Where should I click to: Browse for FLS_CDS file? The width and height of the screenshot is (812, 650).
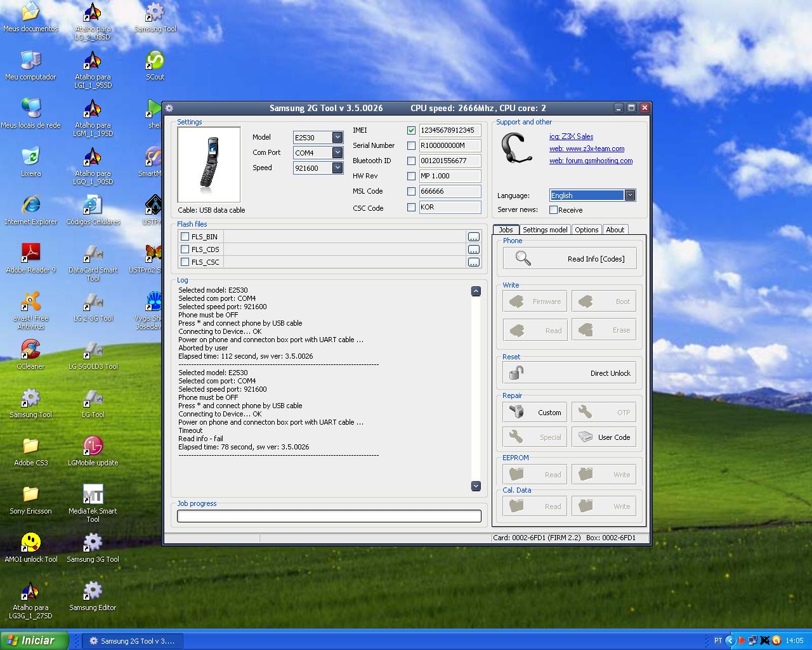click(473, 249)
